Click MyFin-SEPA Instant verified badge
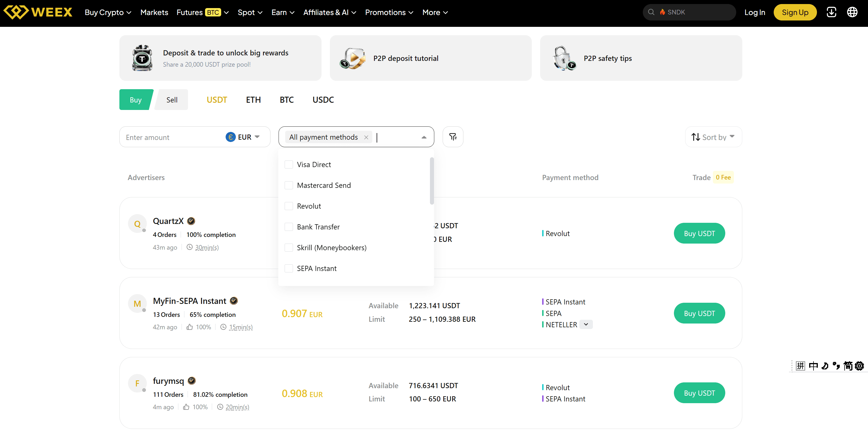The width and height of the screenshot is (868, 430). tap(234, 300)
